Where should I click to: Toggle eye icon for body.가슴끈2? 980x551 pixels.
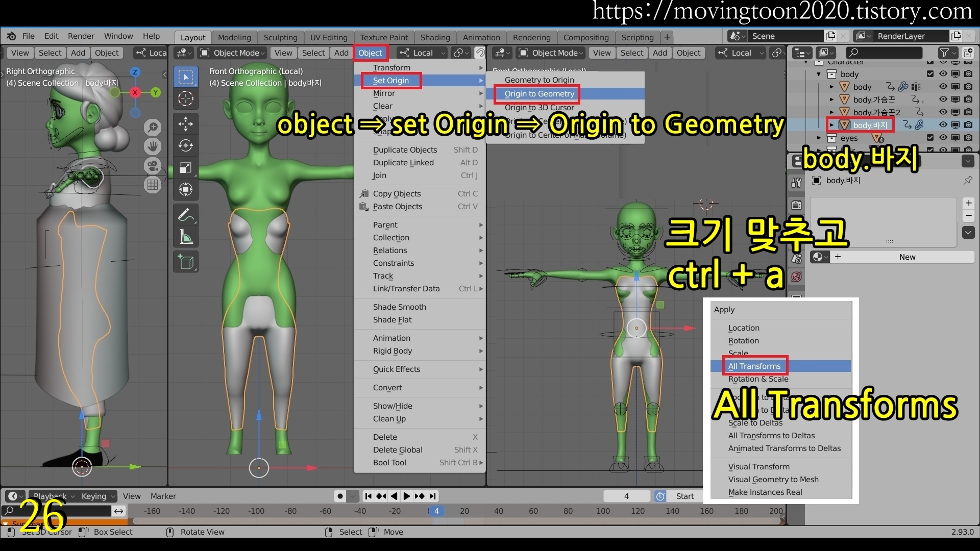943,112
